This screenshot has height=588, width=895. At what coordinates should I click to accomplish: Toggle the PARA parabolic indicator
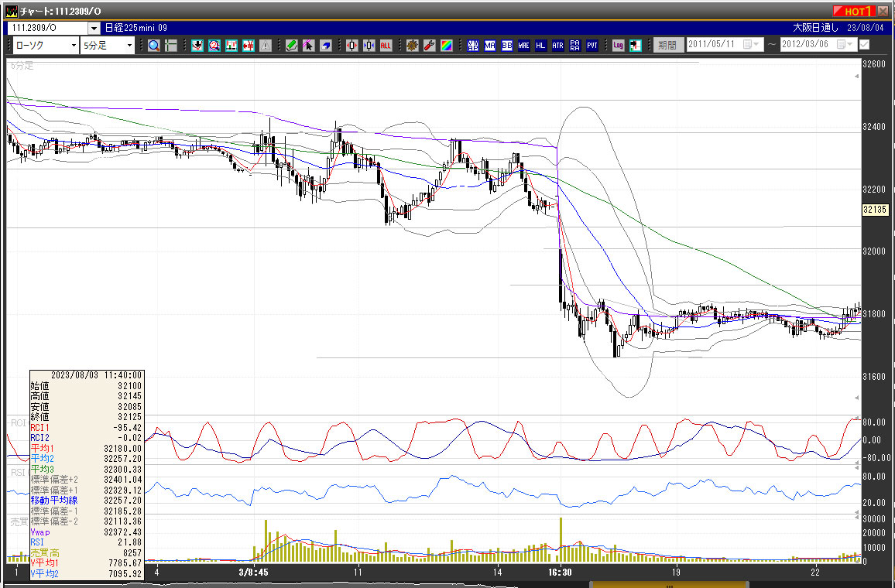click(x=575, y=46)
